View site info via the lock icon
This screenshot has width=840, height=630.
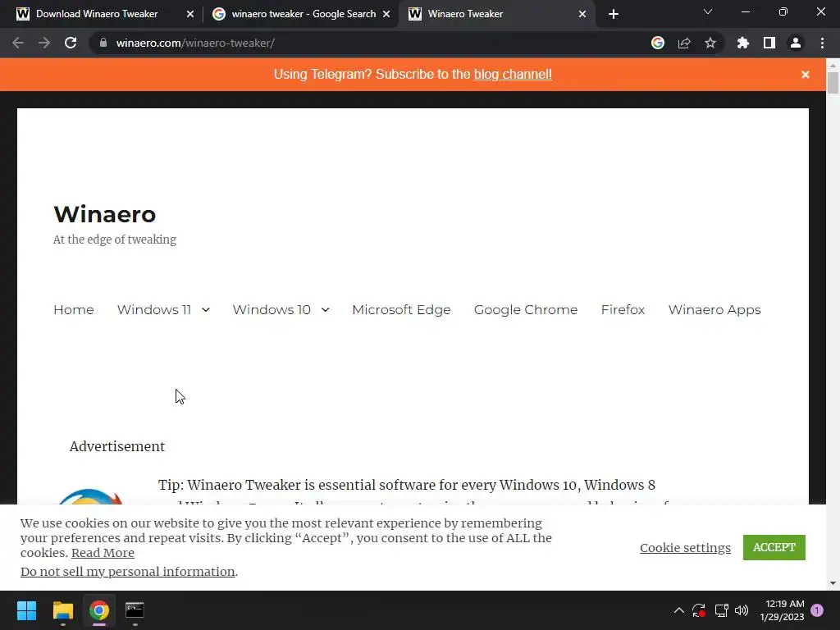click(103, 43)
